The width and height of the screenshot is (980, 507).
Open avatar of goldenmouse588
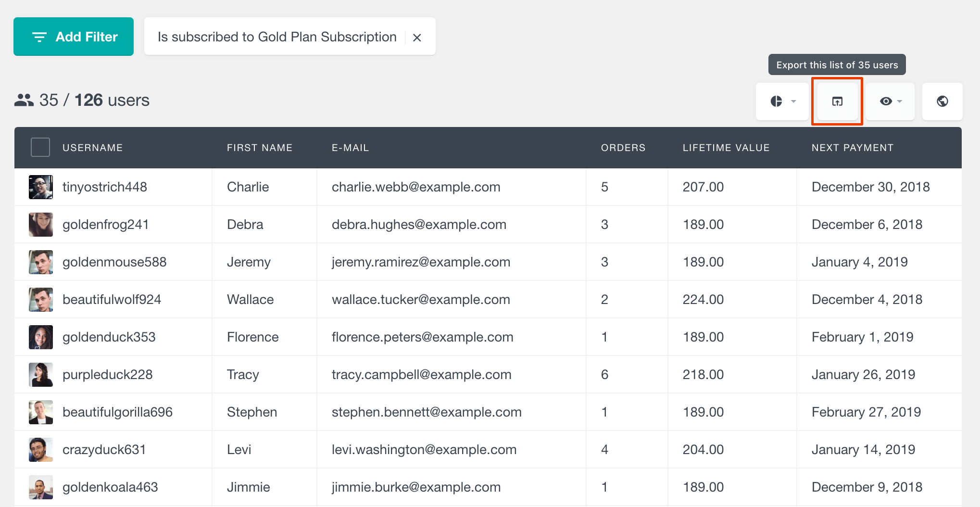coord(41,262)
